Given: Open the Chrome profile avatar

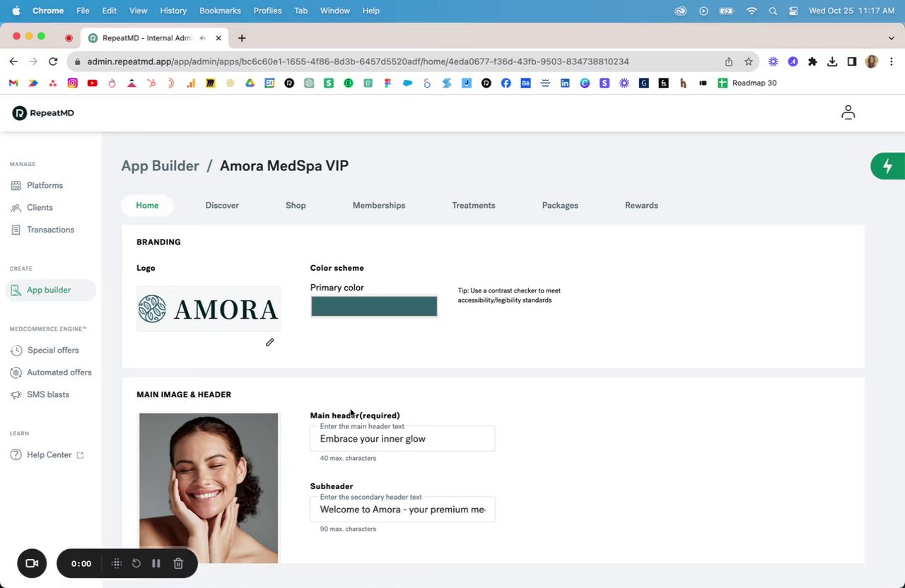Looking at the screenshot, I should (872, 61).
